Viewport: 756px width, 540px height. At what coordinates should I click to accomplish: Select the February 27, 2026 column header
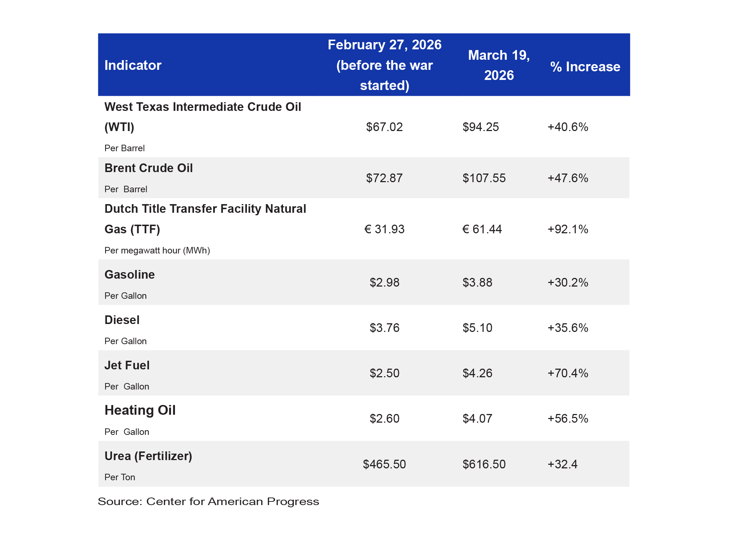(384, 65)
